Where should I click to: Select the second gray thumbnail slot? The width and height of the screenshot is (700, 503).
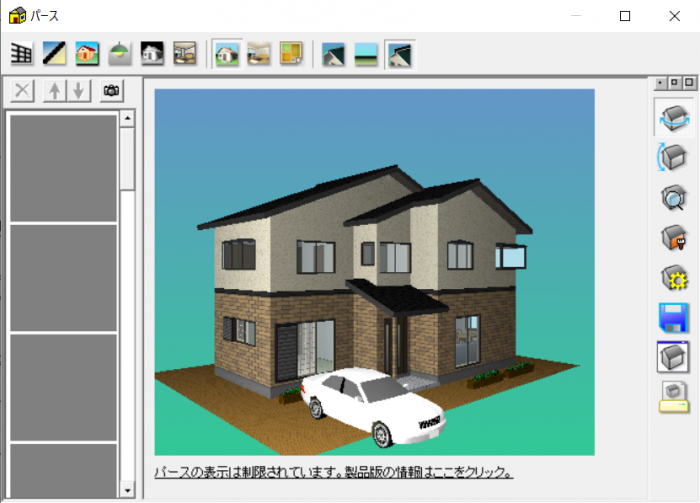[64, 278]
